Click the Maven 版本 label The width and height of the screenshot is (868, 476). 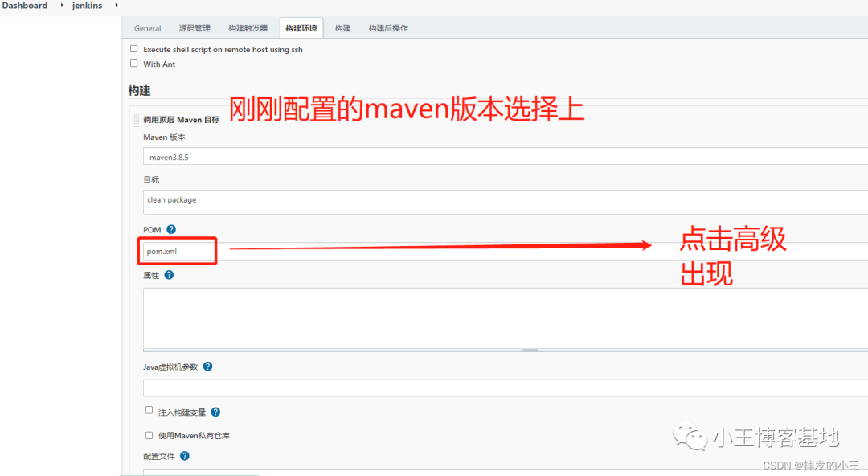coord(164,137)
